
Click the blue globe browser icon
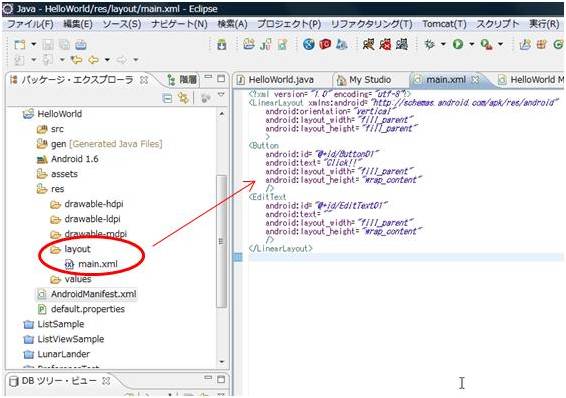[x=309, y=44]
